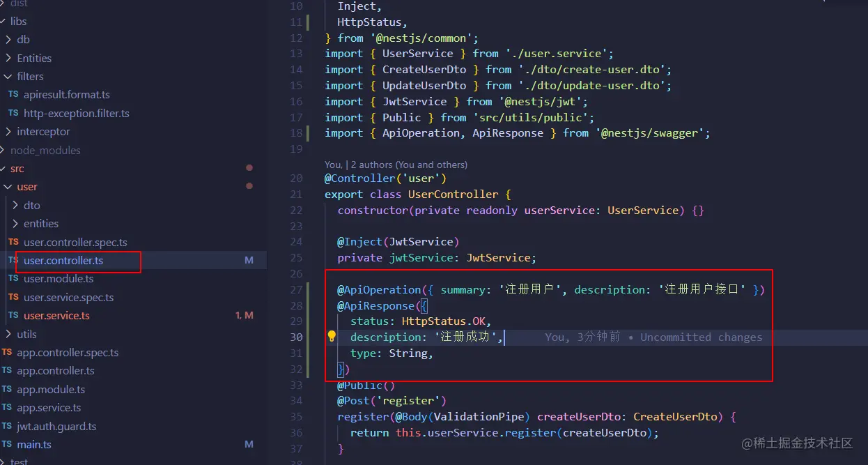
Task: Click line number 27 in the gutter
Action: 296,289
